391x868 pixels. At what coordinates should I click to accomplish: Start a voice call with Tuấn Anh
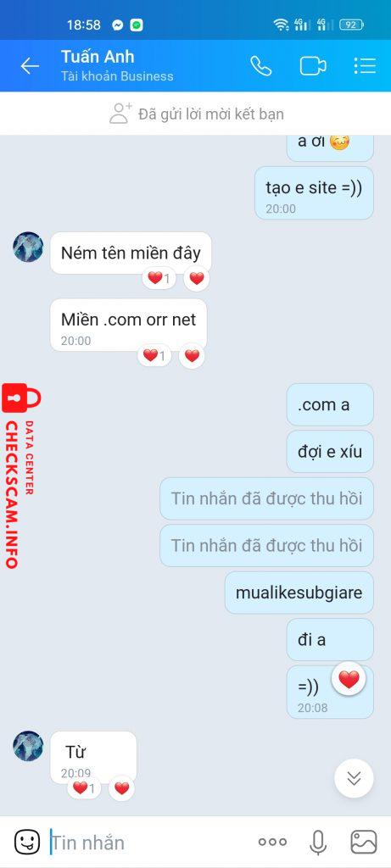point(261,66)
